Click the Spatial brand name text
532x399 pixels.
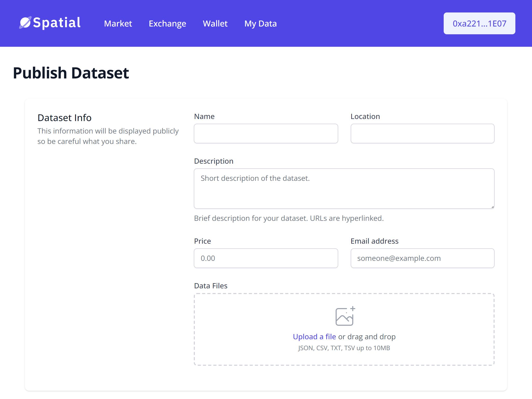click(x=57, y=23)
